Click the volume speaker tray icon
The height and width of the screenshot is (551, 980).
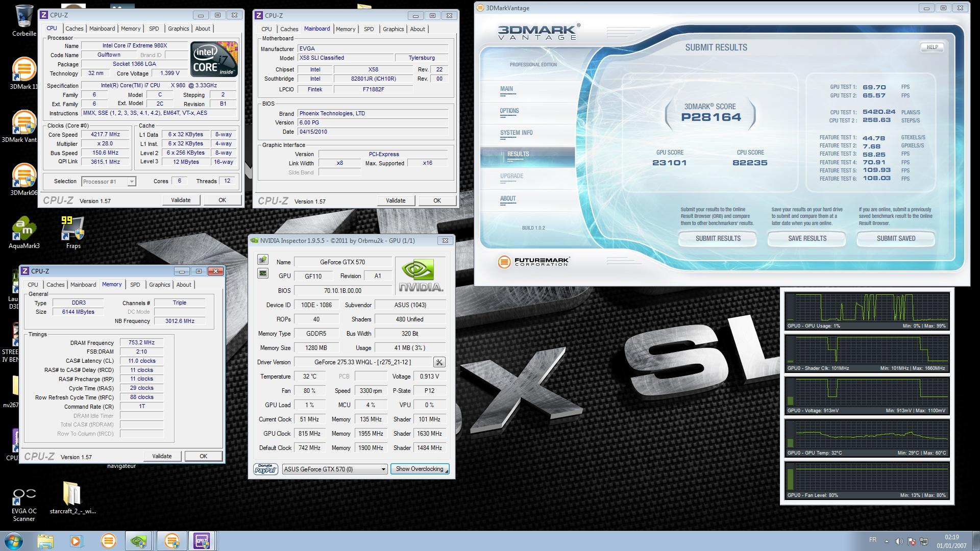[x=899, y=541]
